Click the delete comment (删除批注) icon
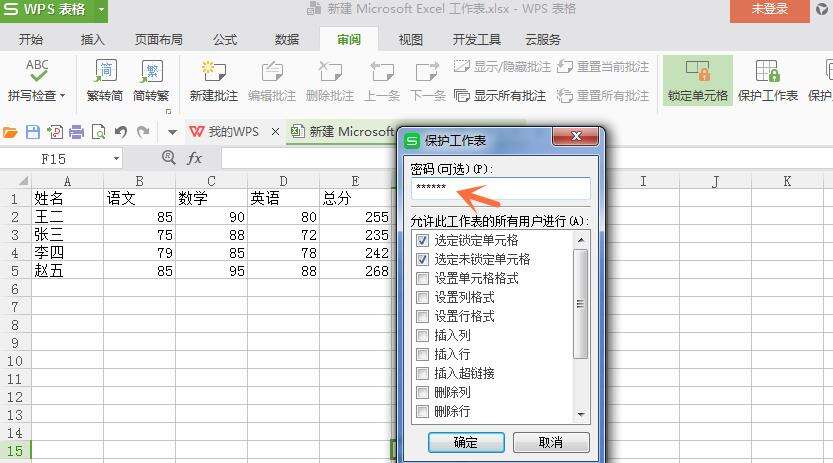This screenshot has height=463, width=833. pos(330,72)
